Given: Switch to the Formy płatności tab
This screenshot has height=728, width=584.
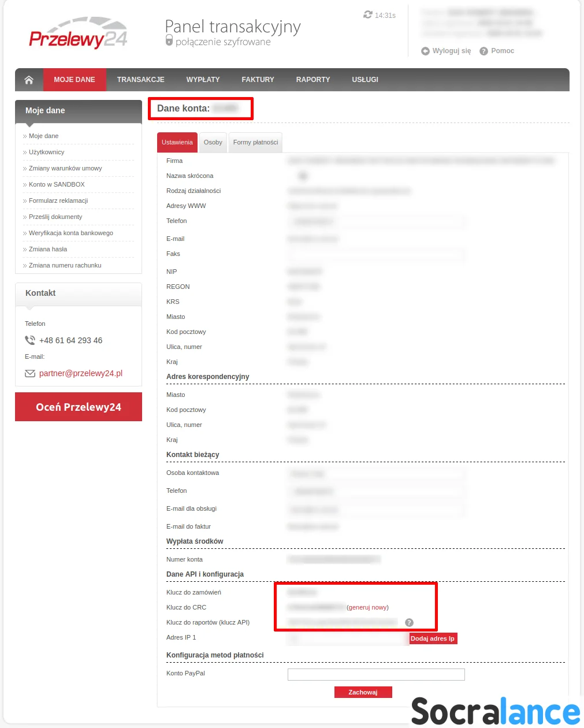Looking at the screenshot, I should pos(255,142).
